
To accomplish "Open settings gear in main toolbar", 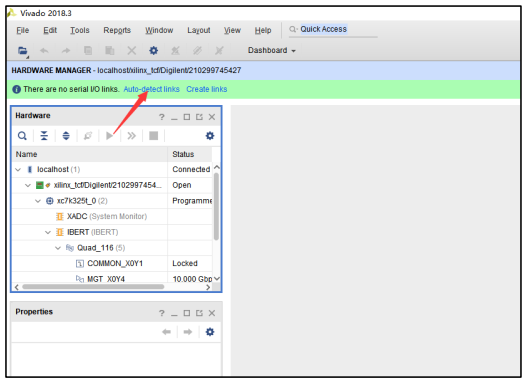I will 154,51.
